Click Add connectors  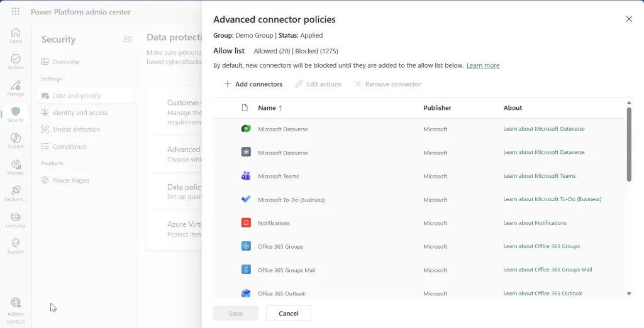click(x=253, y=84)
